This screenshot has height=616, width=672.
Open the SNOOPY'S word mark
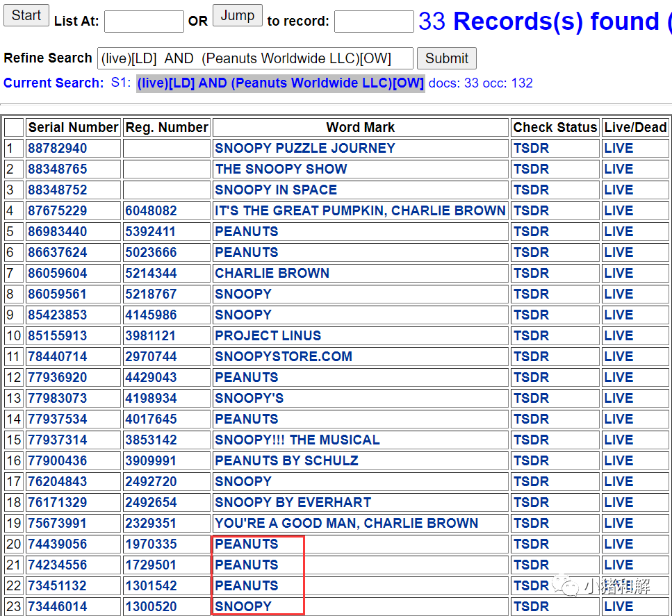249,399
